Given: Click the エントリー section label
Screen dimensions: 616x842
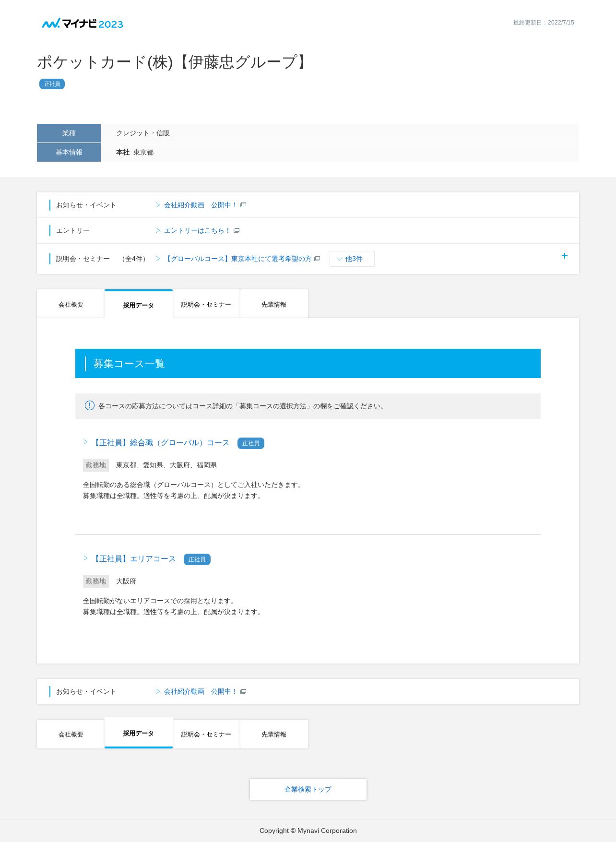Looking at the screenshot, I should [73, 230].
